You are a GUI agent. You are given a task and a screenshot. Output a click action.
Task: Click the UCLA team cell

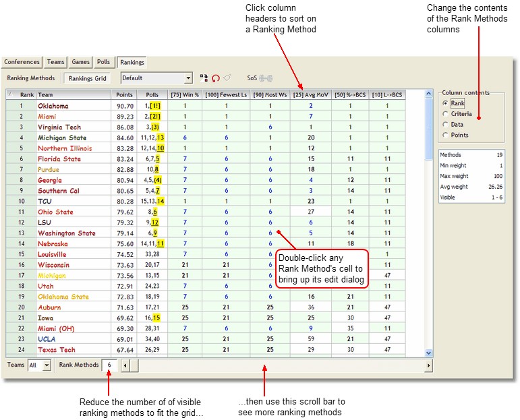(x=74, y=339)
